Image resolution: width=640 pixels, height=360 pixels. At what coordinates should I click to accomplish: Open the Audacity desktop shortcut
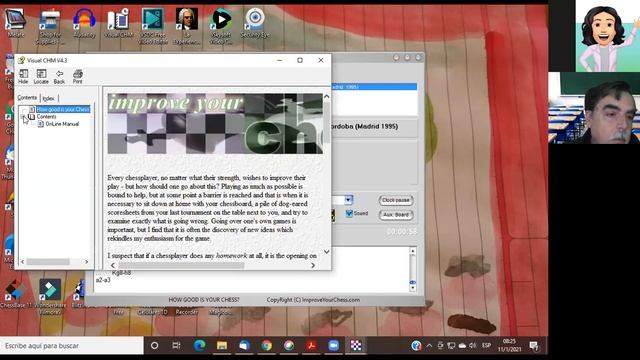[x=84, y=24]
